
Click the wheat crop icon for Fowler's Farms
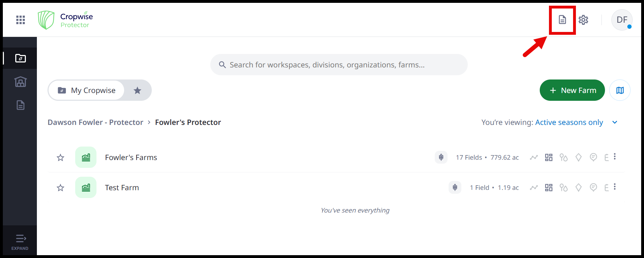pos(441,157)
